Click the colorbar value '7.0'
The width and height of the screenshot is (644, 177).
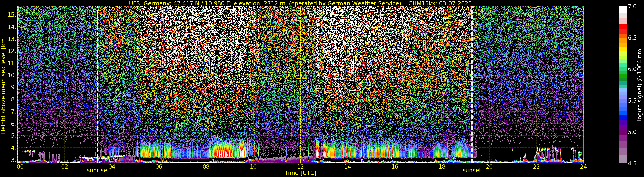click(632, 6)
